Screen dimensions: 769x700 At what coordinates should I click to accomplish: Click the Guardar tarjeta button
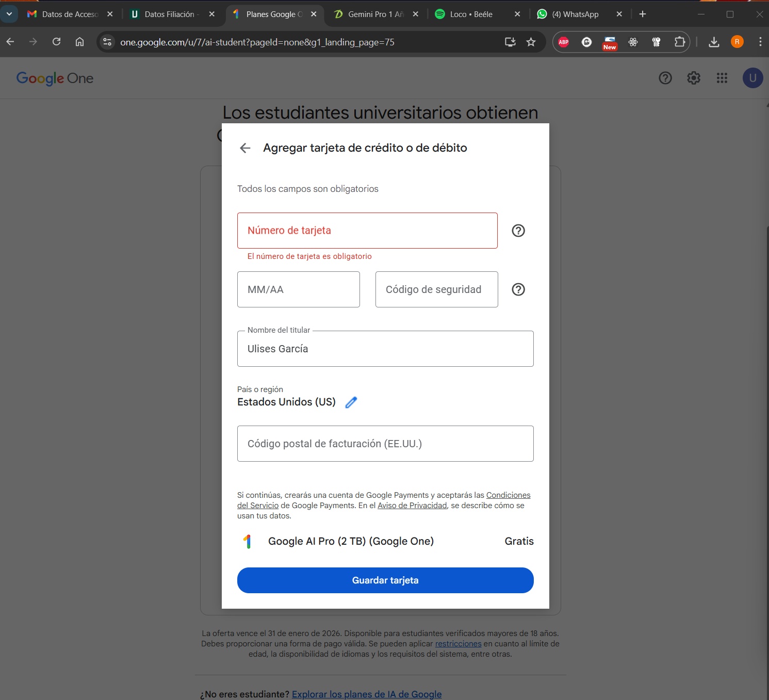(x=385, y=580)
